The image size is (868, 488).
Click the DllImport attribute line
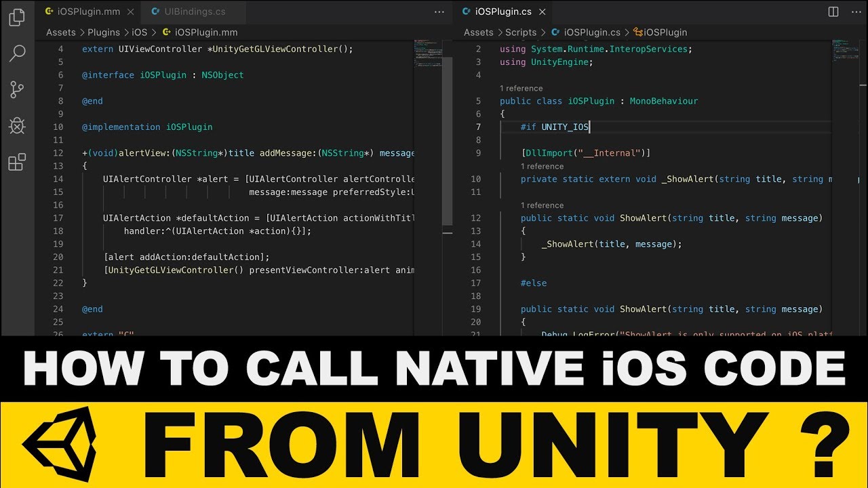(586, 153)
